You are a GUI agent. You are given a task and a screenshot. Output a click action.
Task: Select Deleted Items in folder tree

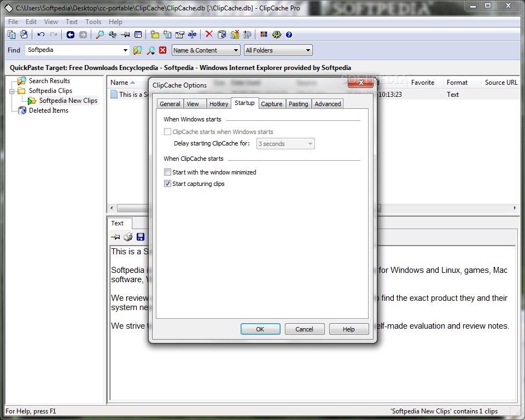49,110
